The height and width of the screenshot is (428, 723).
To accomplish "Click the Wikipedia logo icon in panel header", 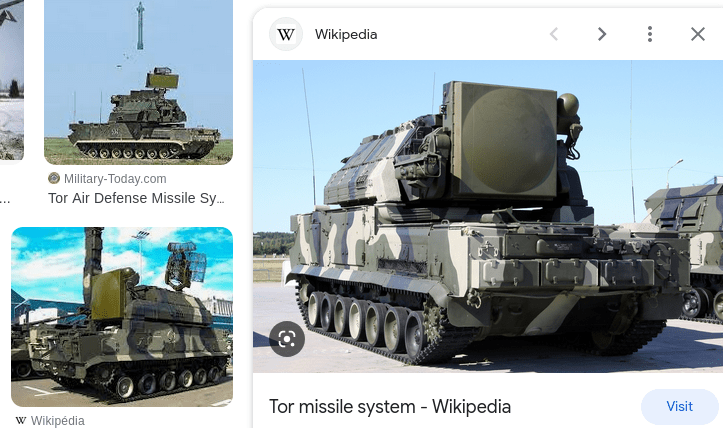I will click(x=286, y=34).
